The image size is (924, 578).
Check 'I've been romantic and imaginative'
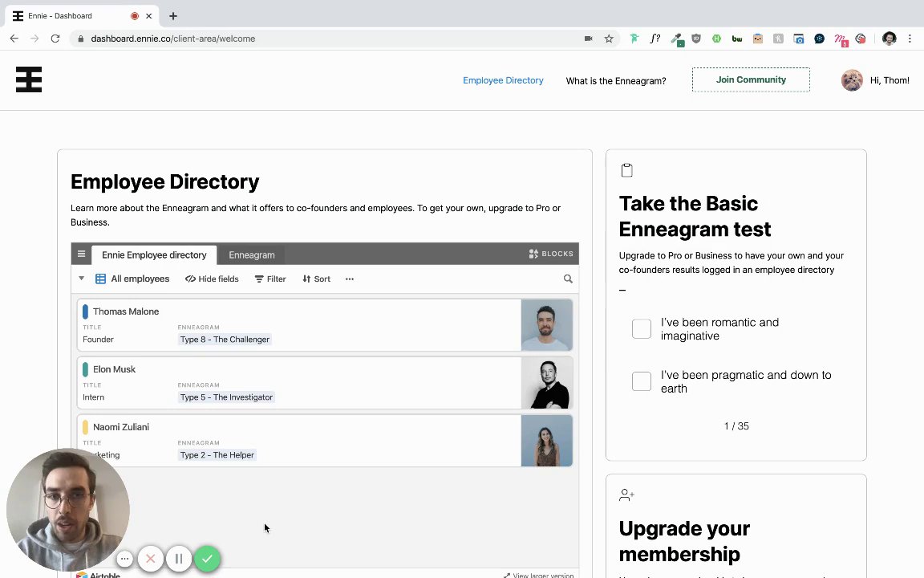pos(642,329)
